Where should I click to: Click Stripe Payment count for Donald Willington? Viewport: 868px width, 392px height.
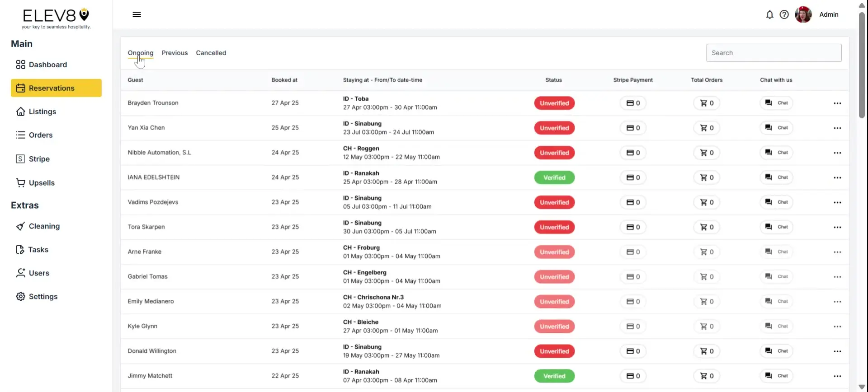pyautogui.click(x=633, y=351)
